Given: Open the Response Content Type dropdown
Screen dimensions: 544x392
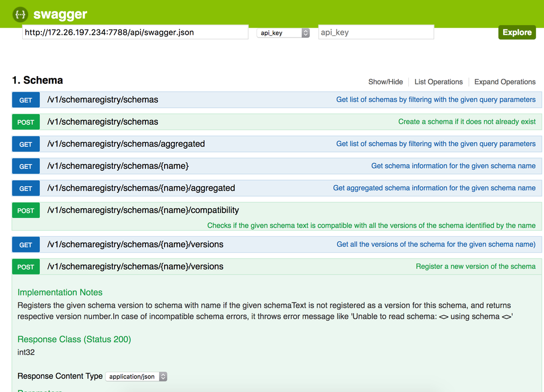Looking at the screenshot, I should click(136, 376).
